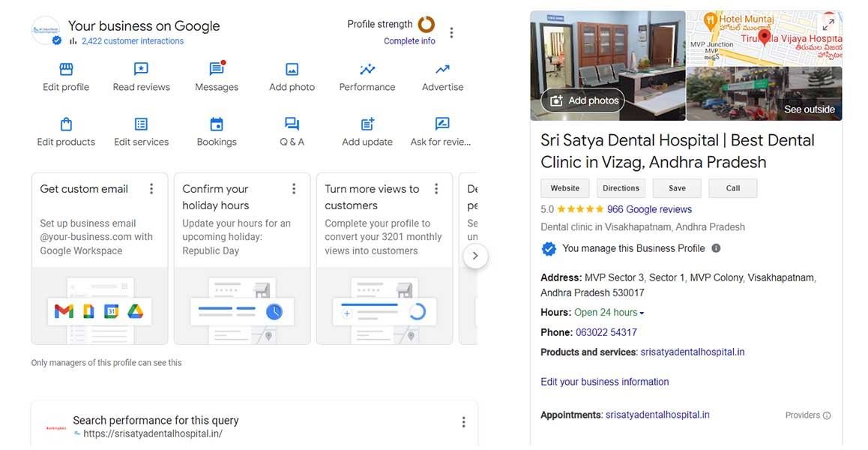Open the Get custom email card
The height and width of the screenshot is (450, 868).
(x=100, y=259)
